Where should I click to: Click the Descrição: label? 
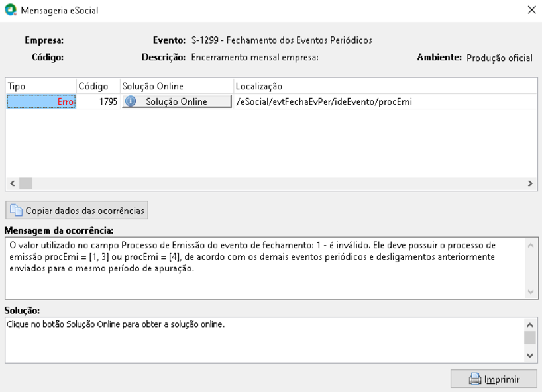pyautogui.click(x=164, y=58)
